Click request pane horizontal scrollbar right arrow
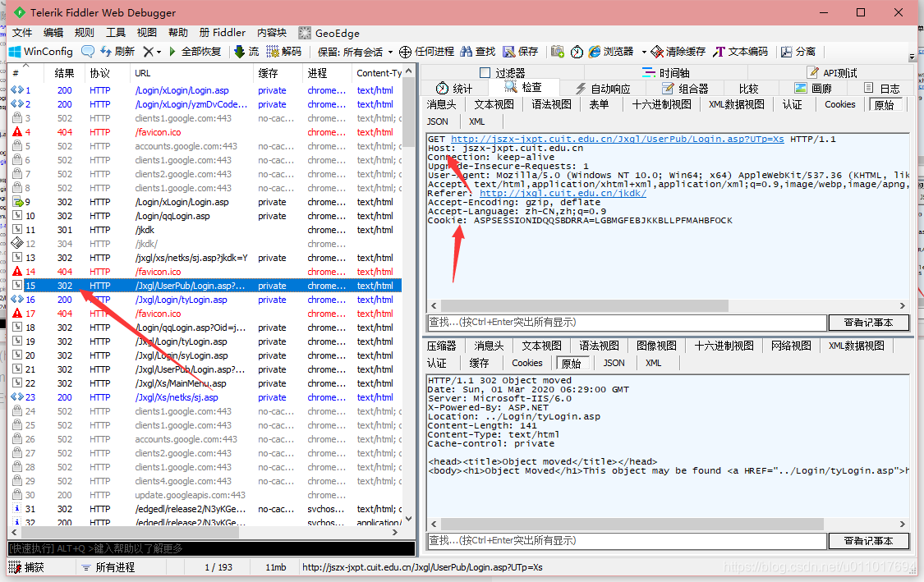This screenshot has width=924, height=582. click(x=902, y=305)
